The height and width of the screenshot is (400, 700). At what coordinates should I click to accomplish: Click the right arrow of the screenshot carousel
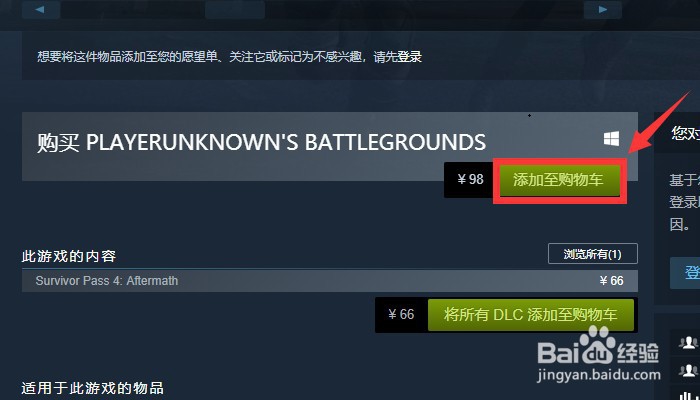603,9
